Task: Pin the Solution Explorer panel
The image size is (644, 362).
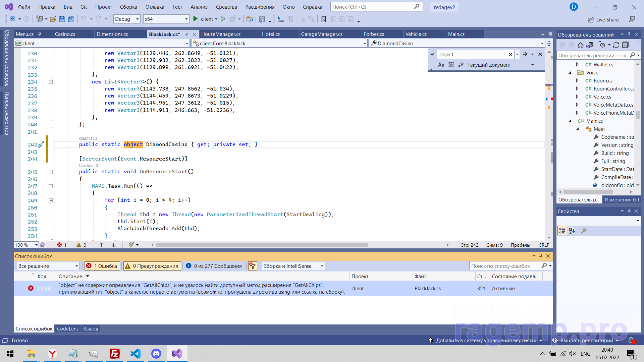Action: click(x=629, y=35)
